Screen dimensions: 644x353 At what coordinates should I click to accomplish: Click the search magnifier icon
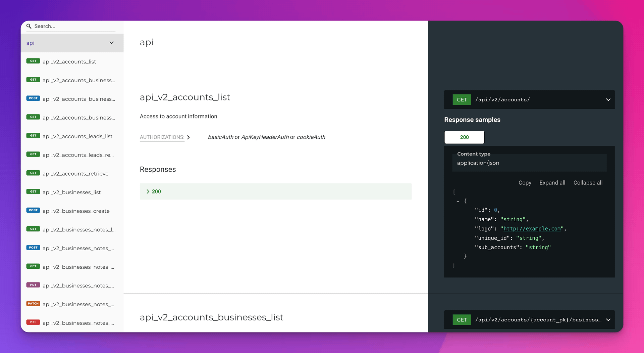click(29, 26)
